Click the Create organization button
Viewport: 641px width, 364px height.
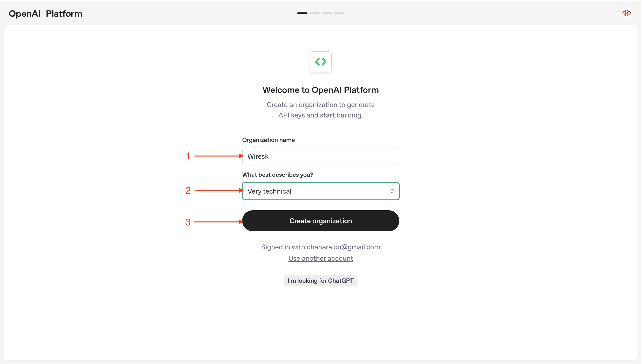[x=320, y=221]
